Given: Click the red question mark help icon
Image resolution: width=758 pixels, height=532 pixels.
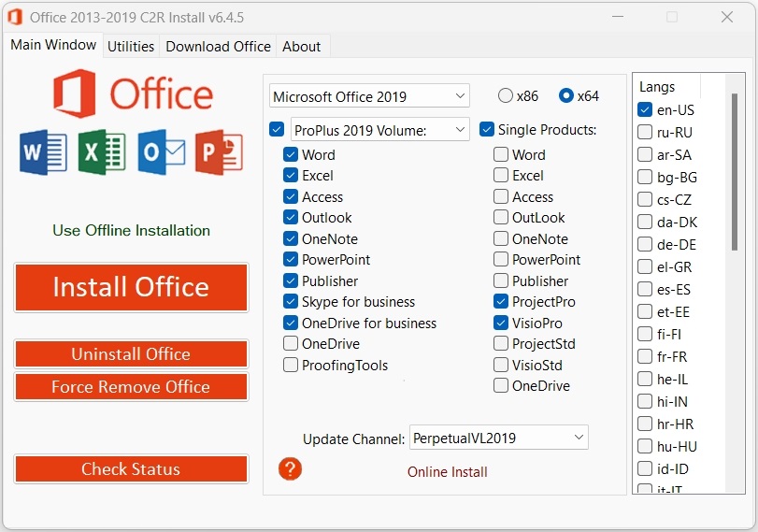Looking at the screenshot, I should [290, 468].
